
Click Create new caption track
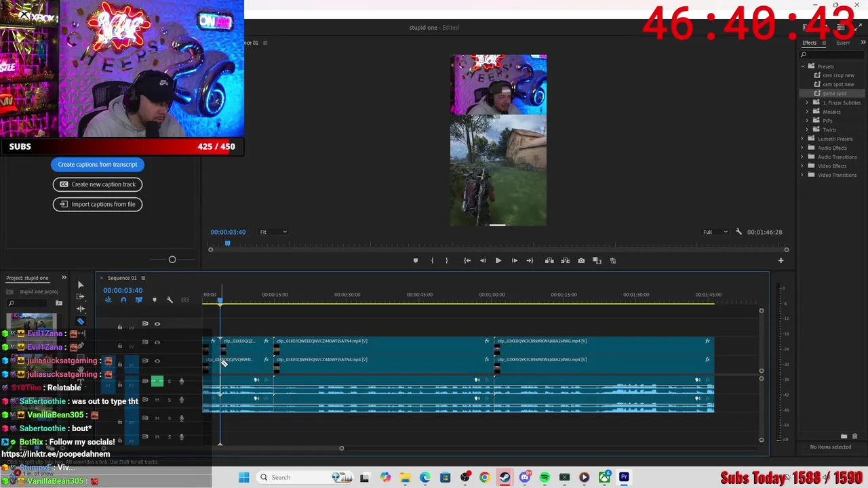[x=98, y=184]
